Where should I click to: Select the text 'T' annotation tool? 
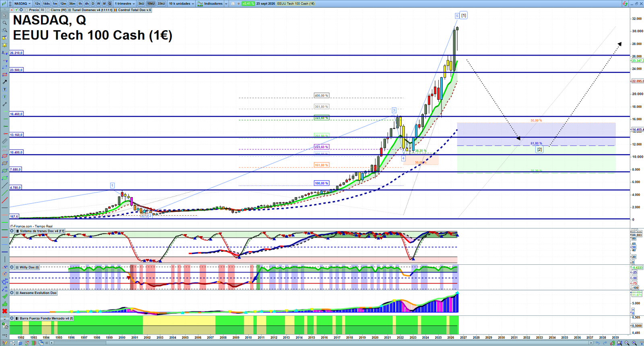[x=4, y=89]
